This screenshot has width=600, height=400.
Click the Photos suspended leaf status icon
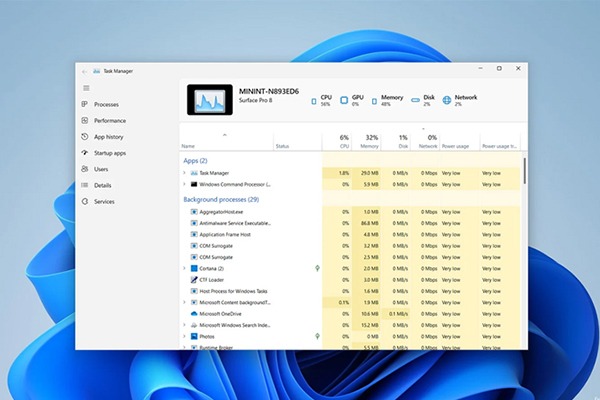point(317,336)
